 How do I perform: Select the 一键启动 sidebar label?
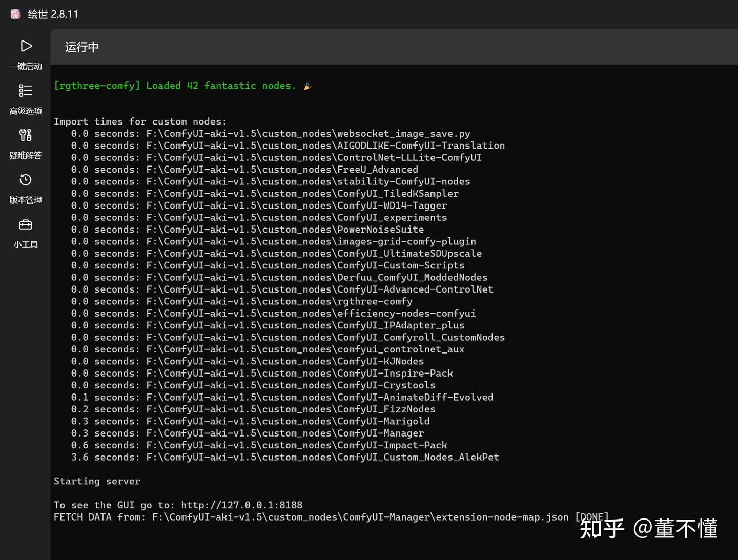pyautogui.click(x=26, y=66)
